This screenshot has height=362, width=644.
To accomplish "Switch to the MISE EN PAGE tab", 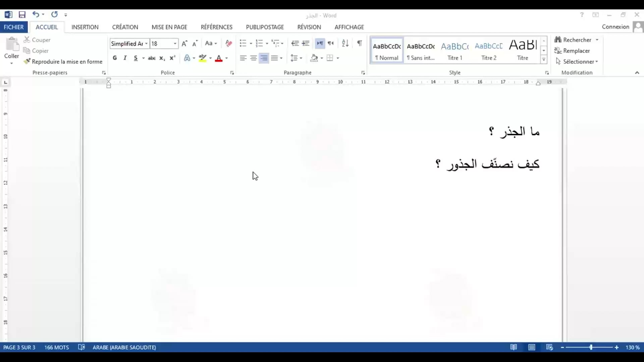I will pos(169,27).
